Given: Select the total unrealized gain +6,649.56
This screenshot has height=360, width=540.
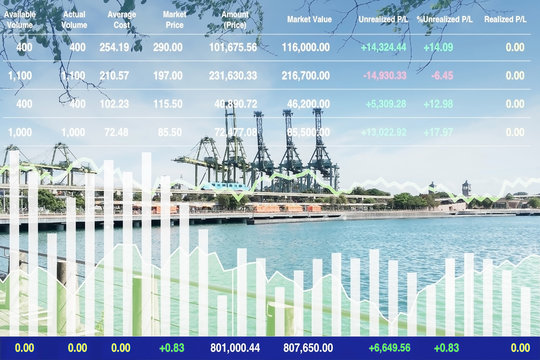Looking at the screenshot, I should point(389,348).
